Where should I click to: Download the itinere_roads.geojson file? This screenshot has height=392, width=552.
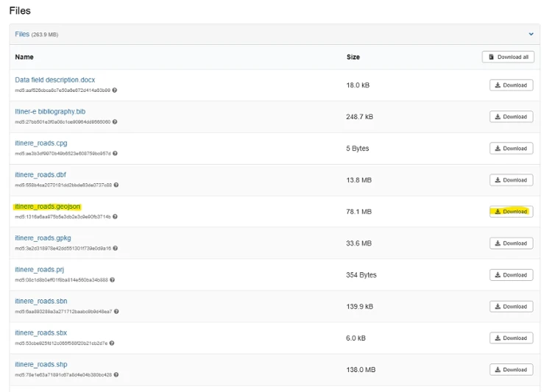coord(511,212)
